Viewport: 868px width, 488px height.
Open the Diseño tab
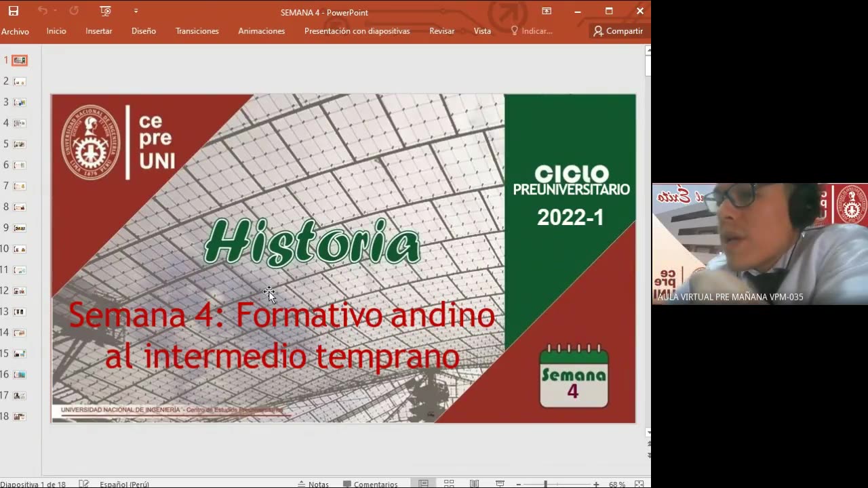tap(144, 31)
